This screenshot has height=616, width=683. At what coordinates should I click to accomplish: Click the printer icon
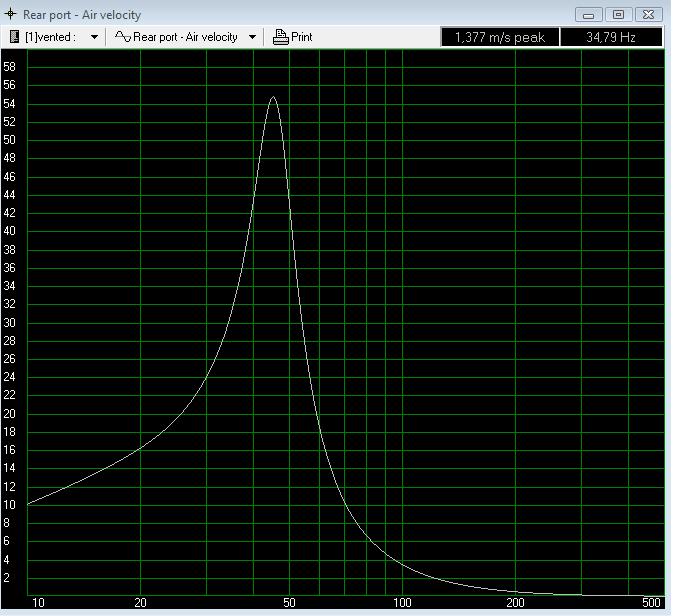tap(281, 37)
